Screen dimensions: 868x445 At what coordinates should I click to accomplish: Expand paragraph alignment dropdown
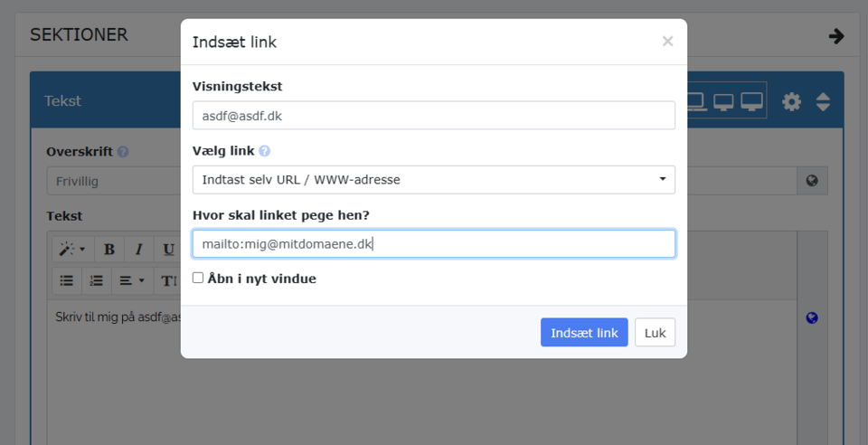point(132,280)
